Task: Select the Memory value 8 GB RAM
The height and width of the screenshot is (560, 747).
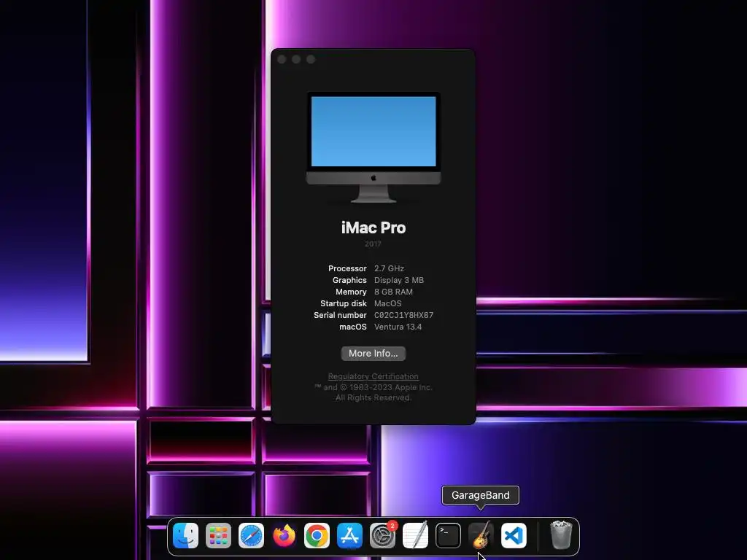Action: pyautogui.click(x=393, y=292)
